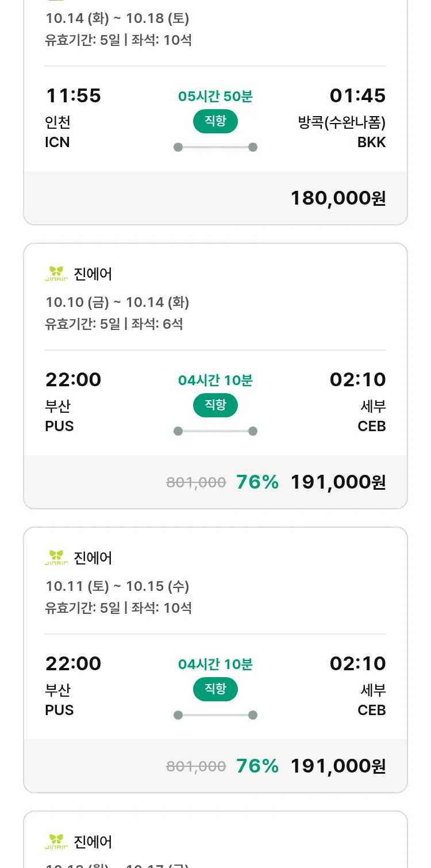Tap the 직항 badge on the Bangkok flight
The width and height of the screenshot is (431, 868).
point(215,121)
